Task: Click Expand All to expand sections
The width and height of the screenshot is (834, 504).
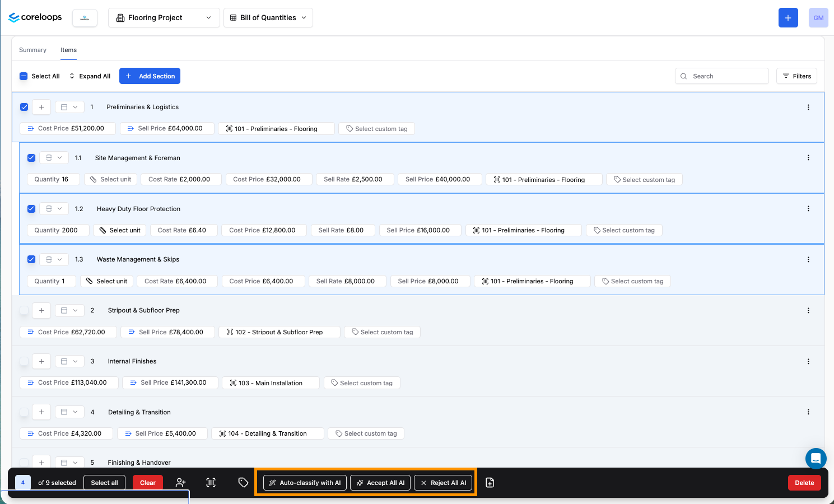Action: coord(90,76)
